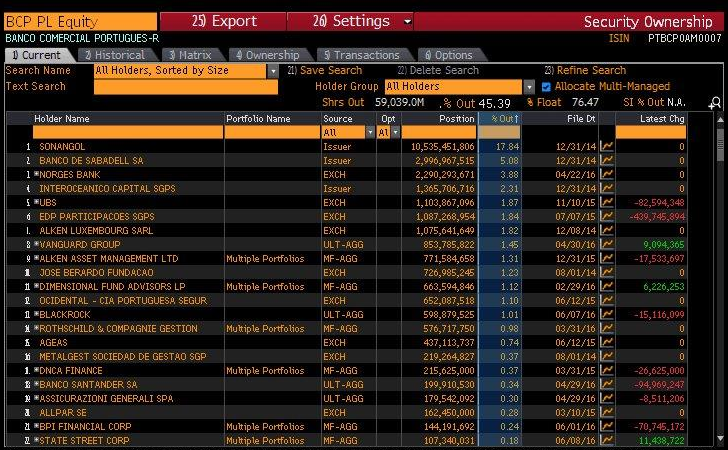Open chart icon for BPI FINANCIAL CORP row
The image size is (728, 450).
pyautogui.click(x=606, y=426)
